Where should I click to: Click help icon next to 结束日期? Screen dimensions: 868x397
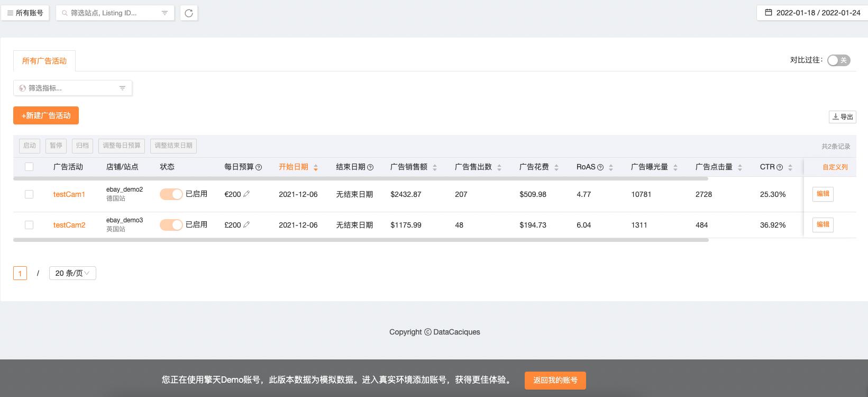tap(370, 167)
